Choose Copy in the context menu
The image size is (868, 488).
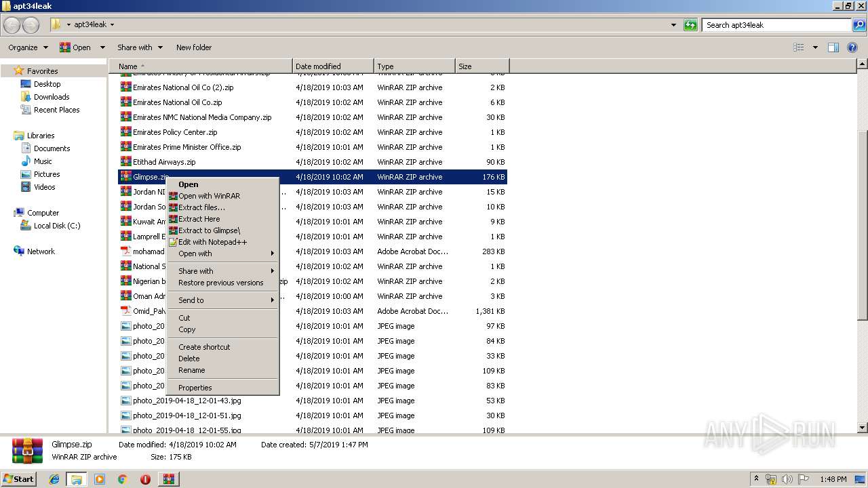223,329
